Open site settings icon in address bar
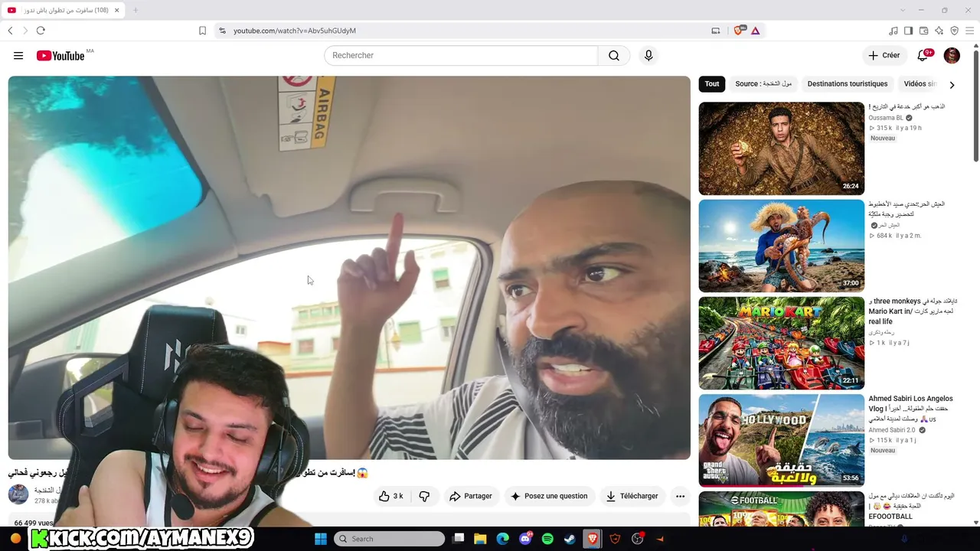Screen dimensions: 980x551 coord(222,31)
